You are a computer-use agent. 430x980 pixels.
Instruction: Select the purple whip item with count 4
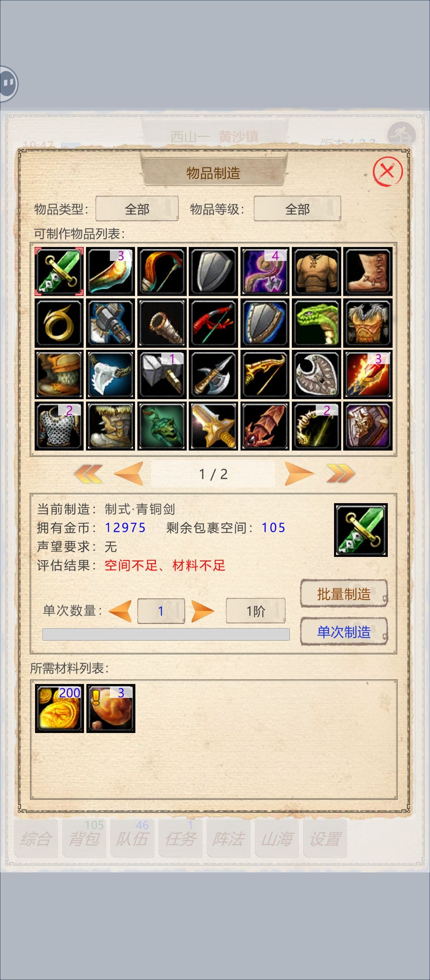click(265, 271)
